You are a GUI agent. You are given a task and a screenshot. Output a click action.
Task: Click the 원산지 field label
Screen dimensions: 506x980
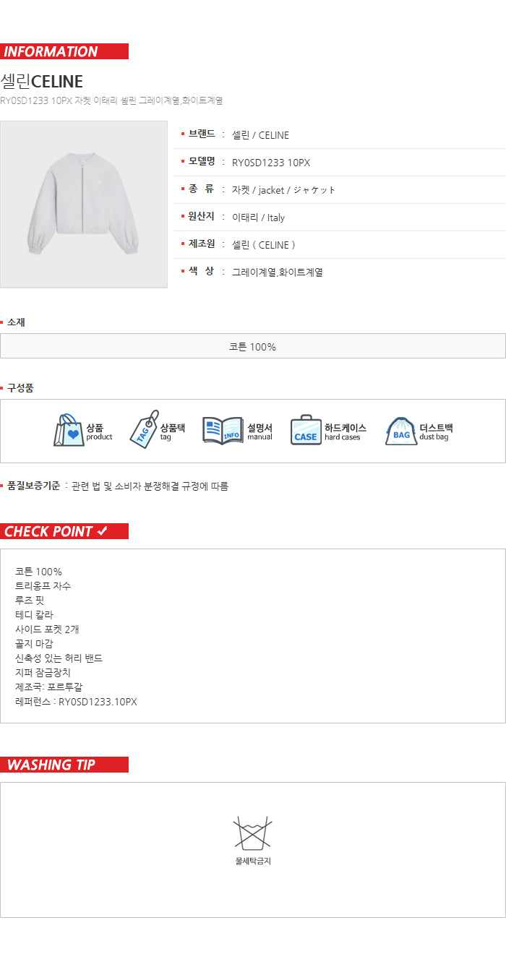pos(202,216)
